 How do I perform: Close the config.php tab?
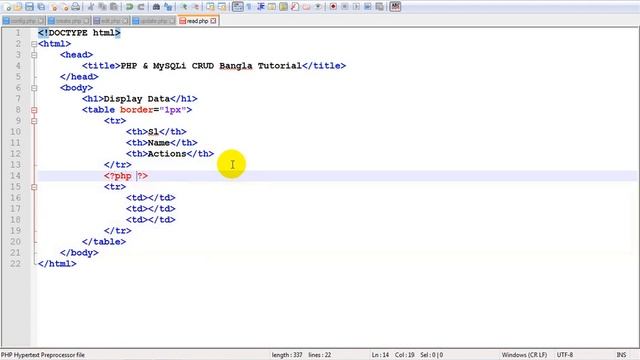pos(40,21)
